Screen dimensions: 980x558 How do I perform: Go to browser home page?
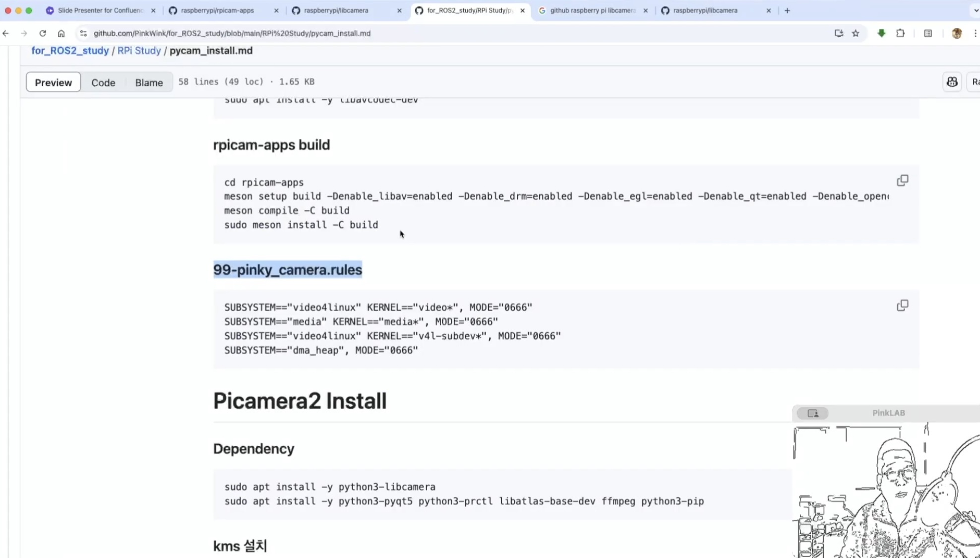pos(61,33)
